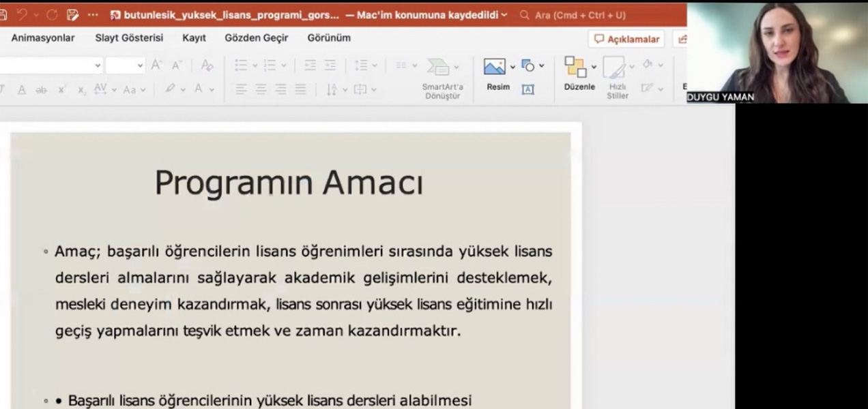
Task: Click the Ara search field
Action: click(580, 15)
